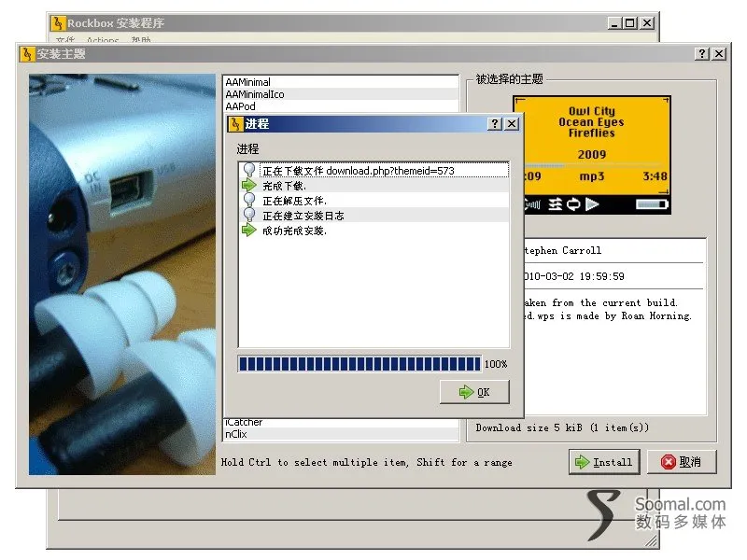The height and width of the screenshot is (560, 747).
Task: Click lightbulb icon beside 正在建立安装日志
Action: pyautogui.click(x=249, y=216)
